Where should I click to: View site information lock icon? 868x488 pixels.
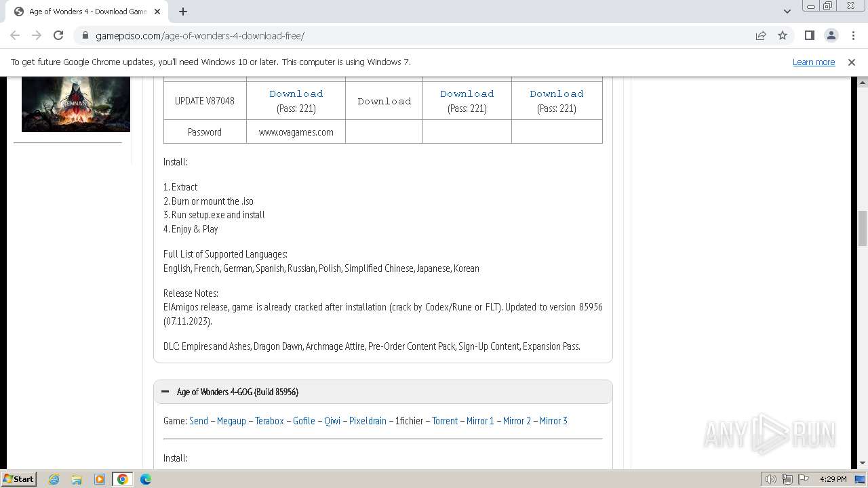click(85, 36)
